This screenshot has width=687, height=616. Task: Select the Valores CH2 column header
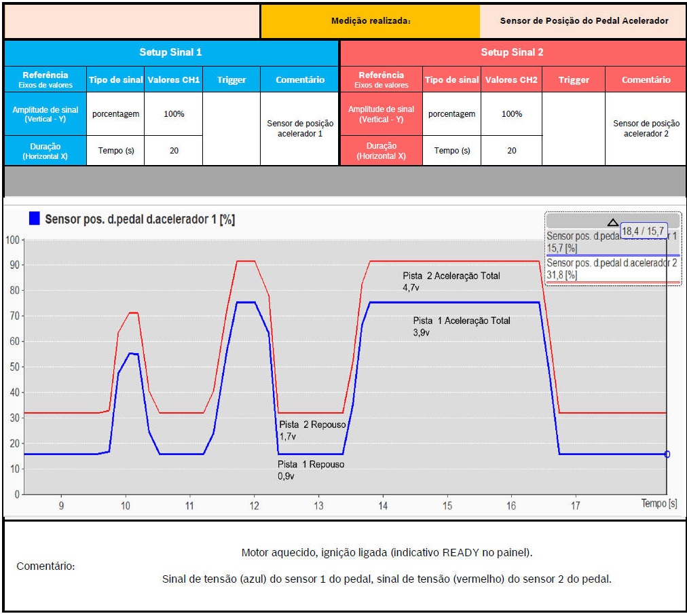click(511, 79)
